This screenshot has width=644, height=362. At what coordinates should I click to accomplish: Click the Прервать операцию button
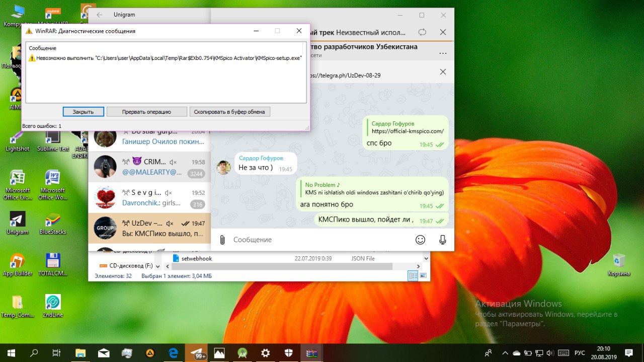pos(146,112)
